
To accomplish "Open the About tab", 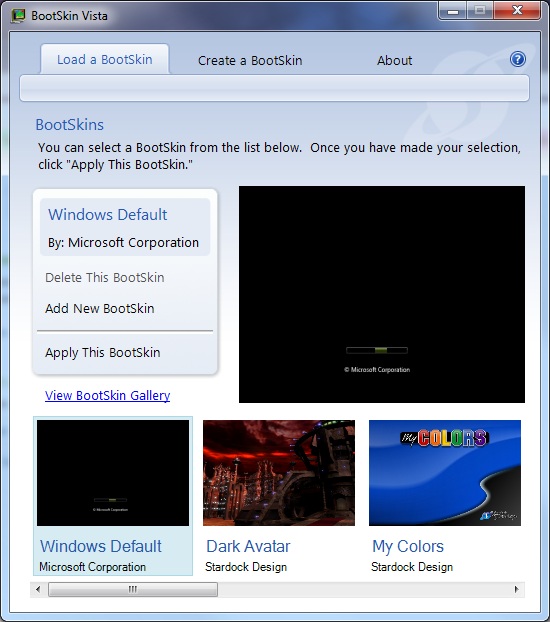I will tap(394, 61).
